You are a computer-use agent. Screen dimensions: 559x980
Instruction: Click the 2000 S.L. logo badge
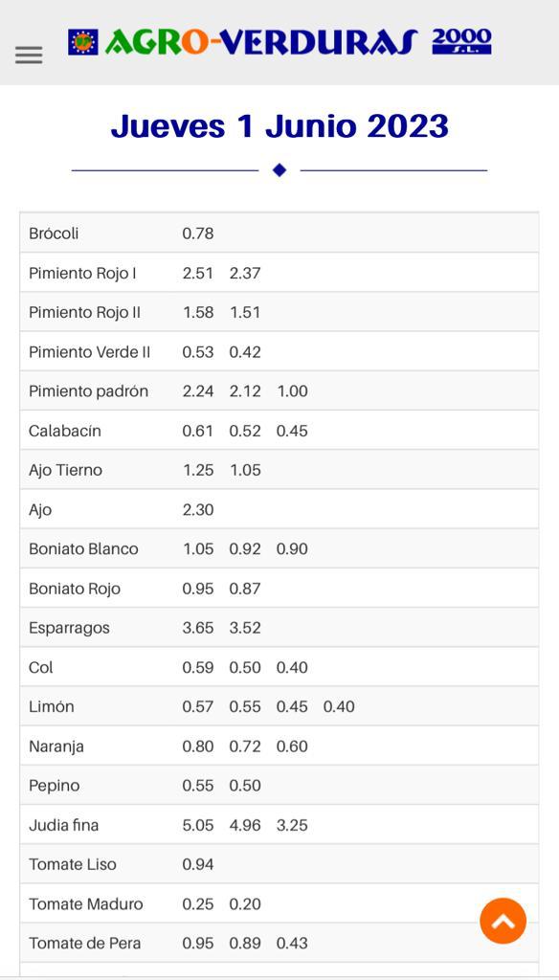(461, 42)
